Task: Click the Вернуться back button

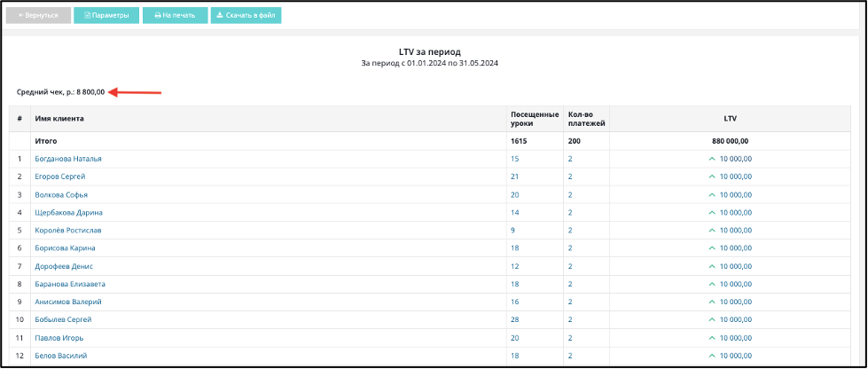Action: [38, 15]
